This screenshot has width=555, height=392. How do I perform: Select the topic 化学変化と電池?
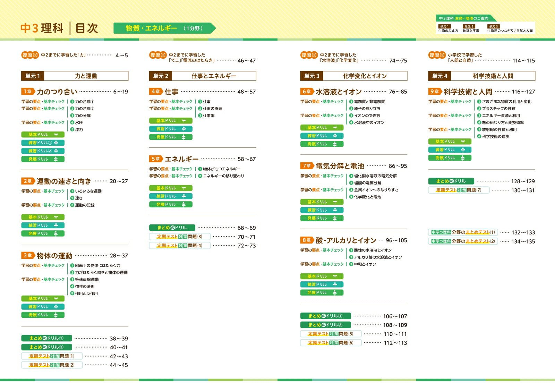(x=365, y=197)
